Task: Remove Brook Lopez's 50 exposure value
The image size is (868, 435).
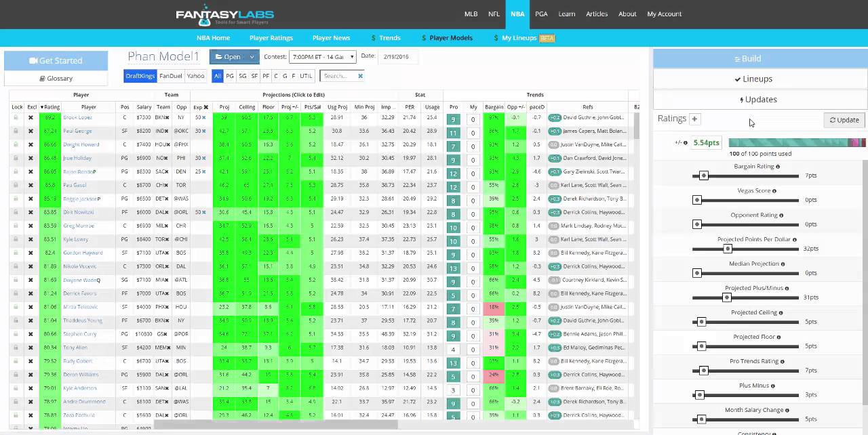Action: (x=203, y=117)
